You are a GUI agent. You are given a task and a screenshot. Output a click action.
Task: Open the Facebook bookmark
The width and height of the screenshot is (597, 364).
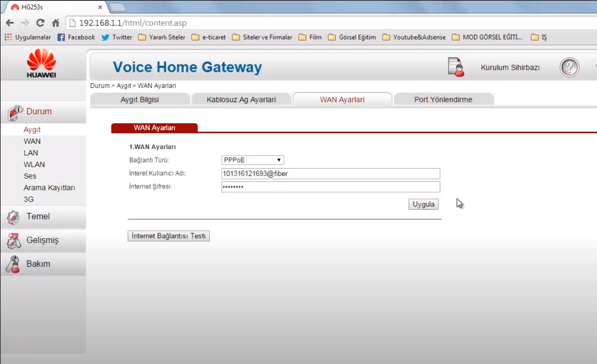76,37
